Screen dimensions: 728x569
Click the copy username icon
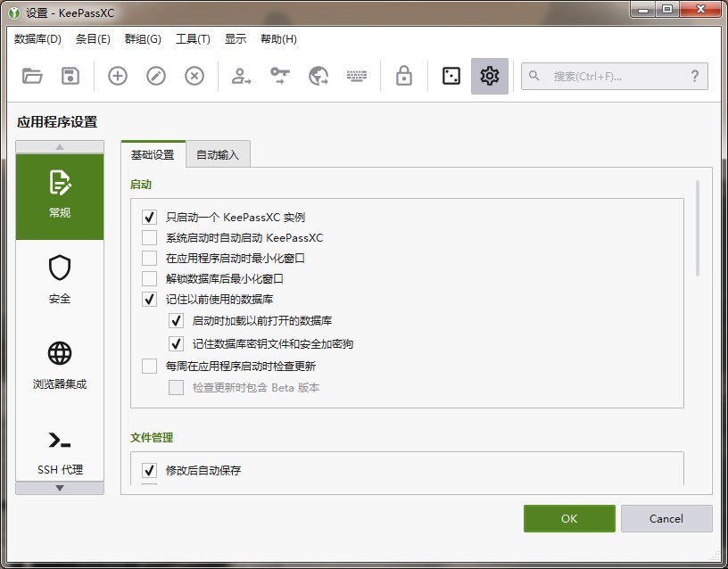click(x=242, y=76)
